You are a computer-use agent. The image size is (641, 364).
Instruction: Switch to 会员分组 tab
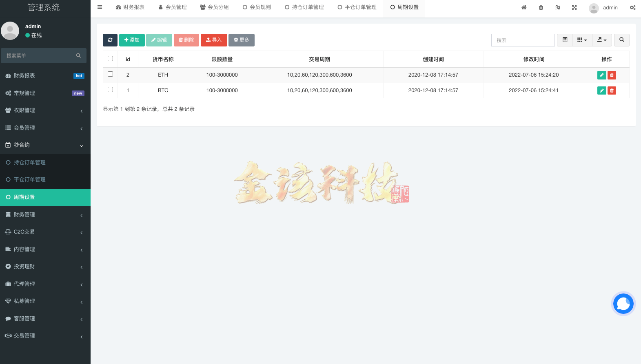coord(215,7)
